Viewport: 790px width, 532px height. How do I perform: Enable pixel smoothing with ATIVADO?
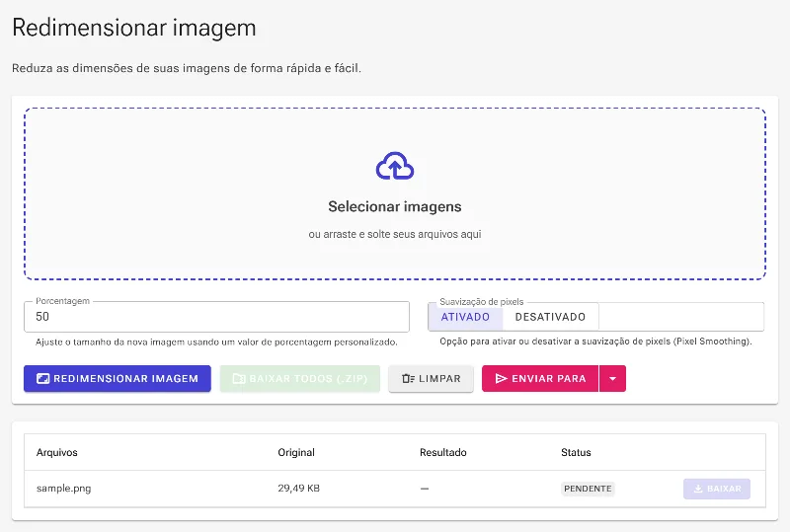coord(465,317)
